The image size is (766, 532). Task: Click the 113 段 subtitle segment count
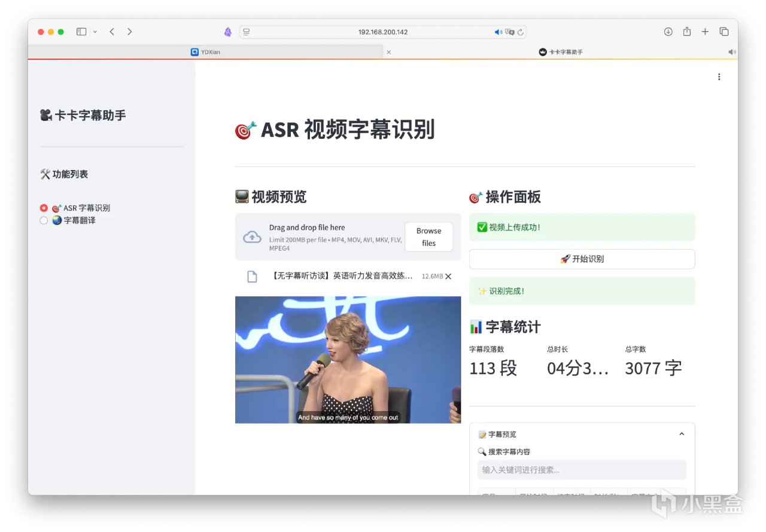(x=493, y=368)
